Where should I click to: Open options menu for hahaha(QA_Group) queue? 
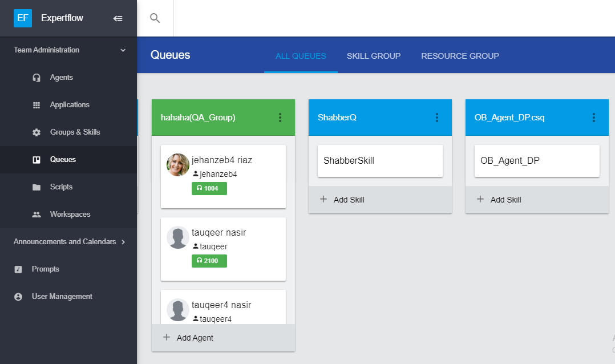tap(280, 118)
